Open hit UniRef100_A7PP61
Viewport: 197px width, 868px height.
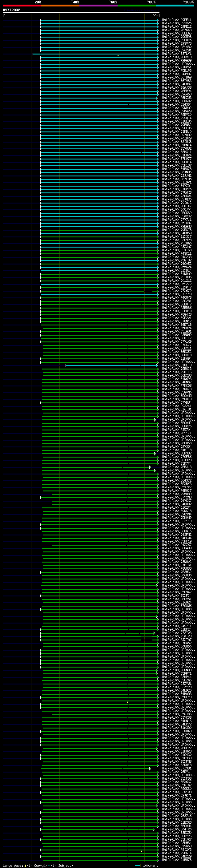pyautogui.click(x=176, y=67)
